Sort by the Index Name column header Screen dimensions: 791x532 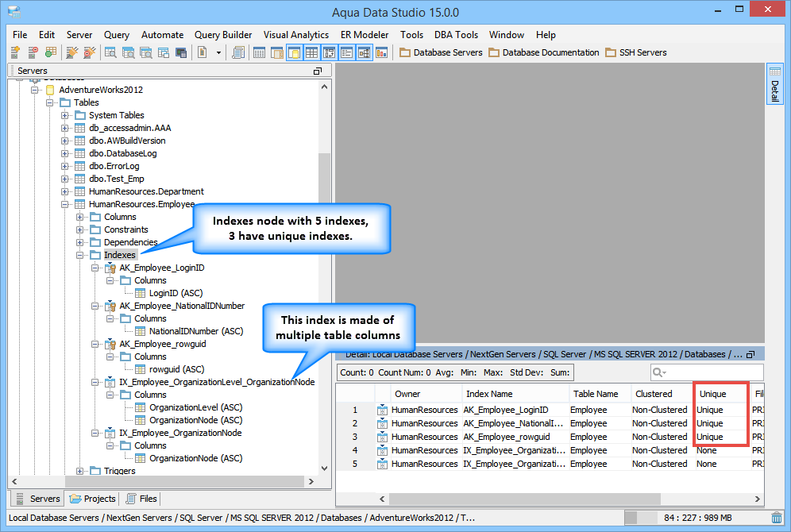(x=515, y=394)
